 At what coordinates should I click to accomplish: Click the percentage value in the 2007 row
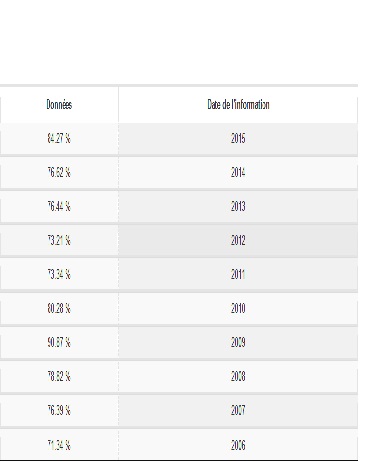point(59,411)
